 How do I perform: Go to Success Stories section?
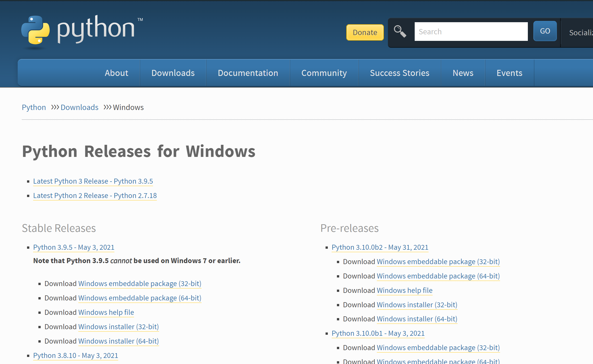coord(400,73)
